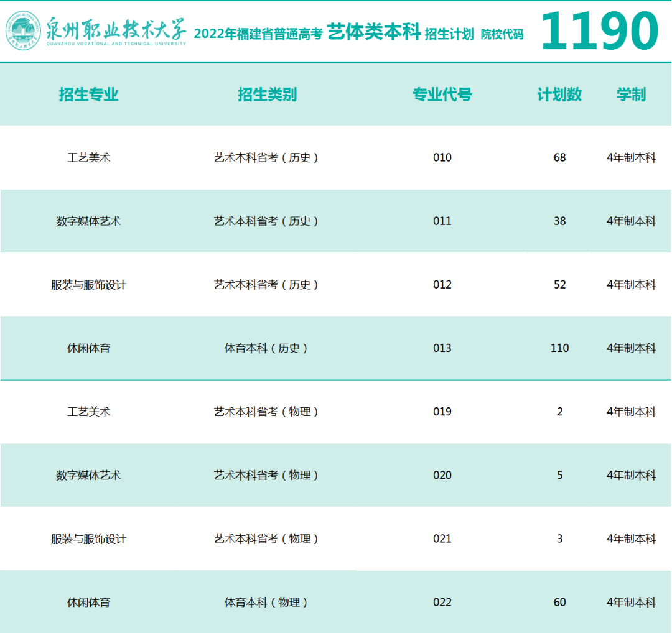
Task: Click the 院校代码 label
Action: coord(502,34)
